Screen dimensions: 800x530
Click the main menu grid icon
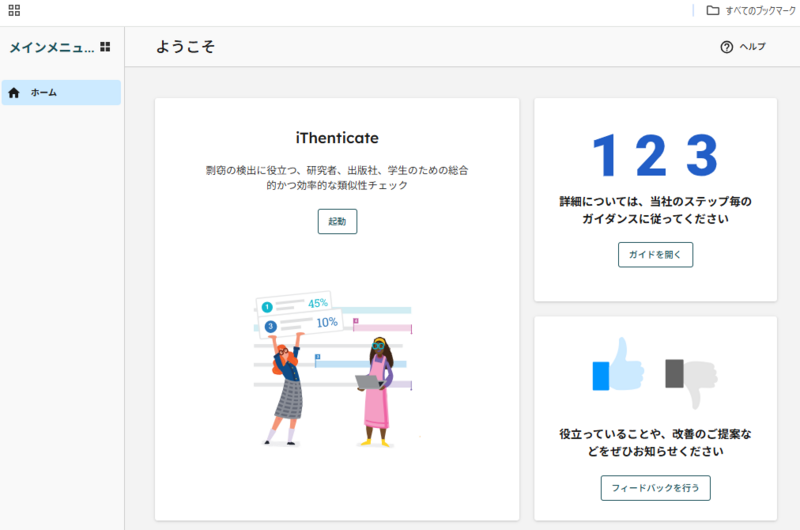105,47
